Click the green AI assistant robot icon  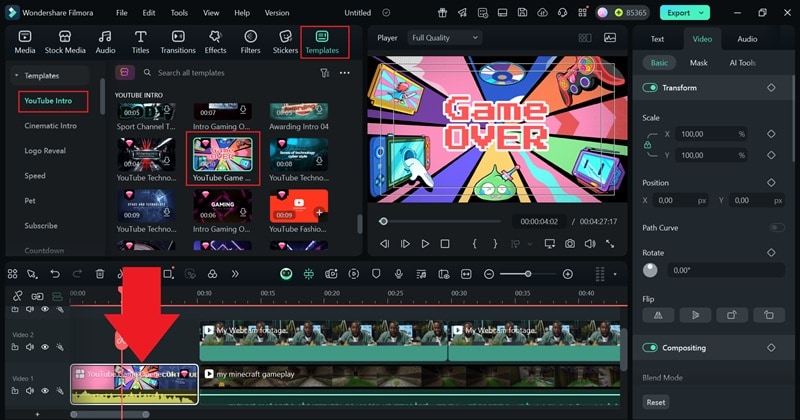[286, 274]
